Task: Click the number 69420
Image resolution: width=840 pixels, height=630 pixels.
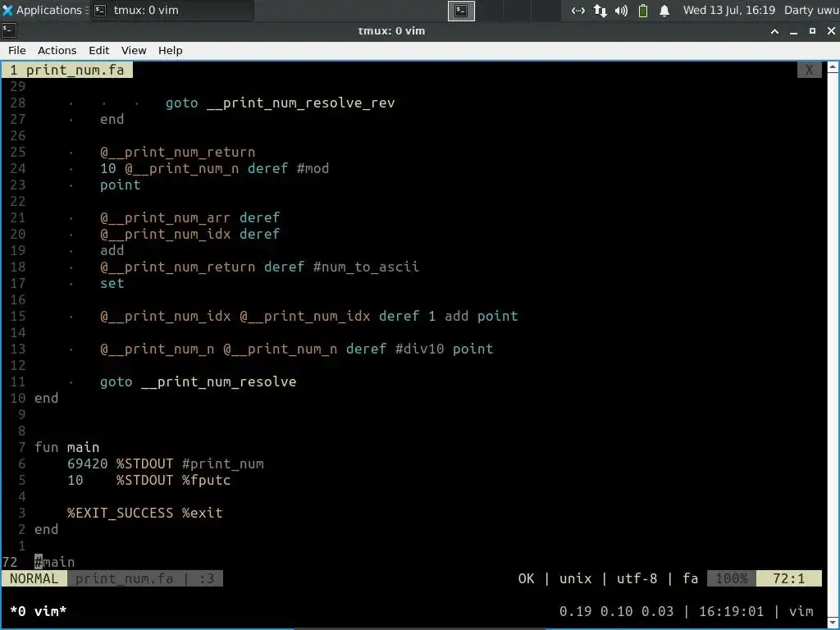Action: (87, 464)
